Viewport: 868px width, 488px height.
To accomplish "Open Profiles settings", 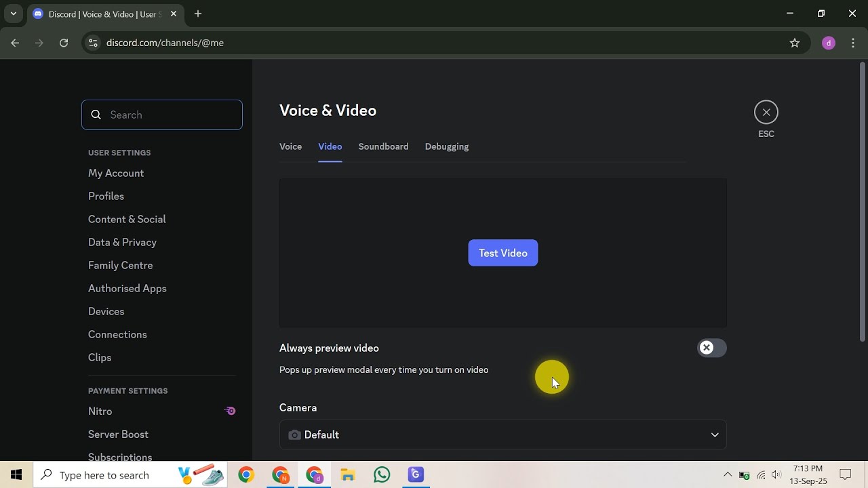I will point(106,197).
